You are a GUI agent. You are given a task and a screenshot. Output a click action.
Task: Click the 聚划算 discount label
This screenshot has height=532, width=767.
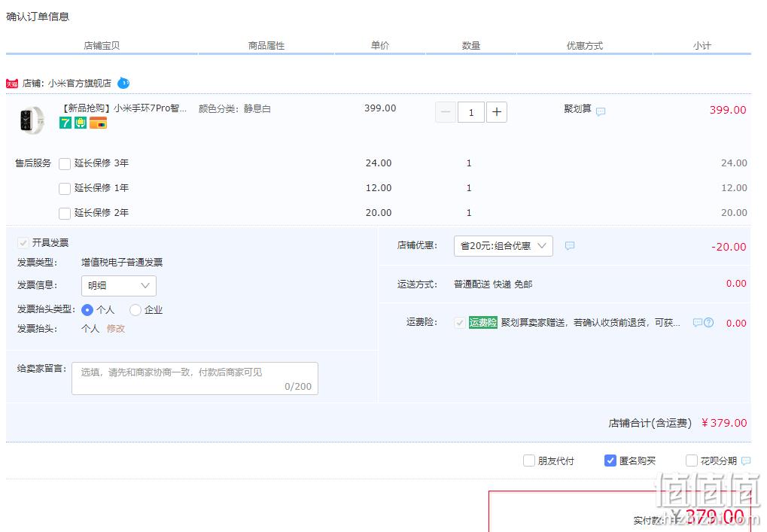click(577, 108)
